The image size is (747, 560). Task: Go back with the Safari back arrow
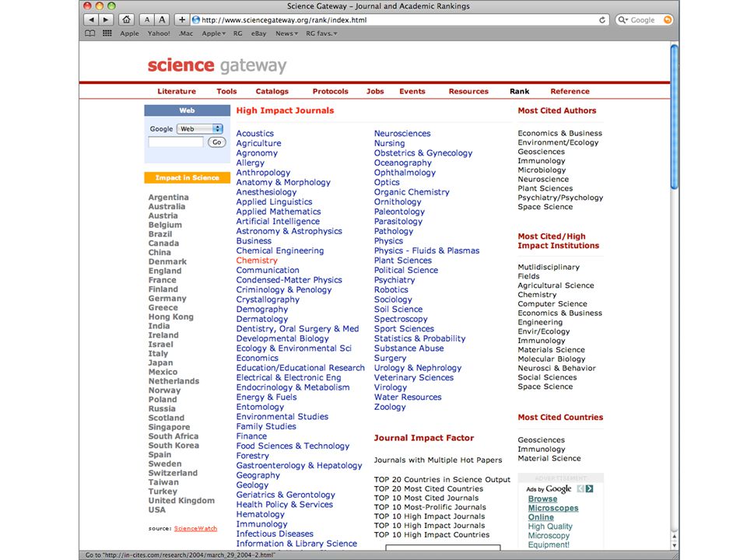point(92,19)
